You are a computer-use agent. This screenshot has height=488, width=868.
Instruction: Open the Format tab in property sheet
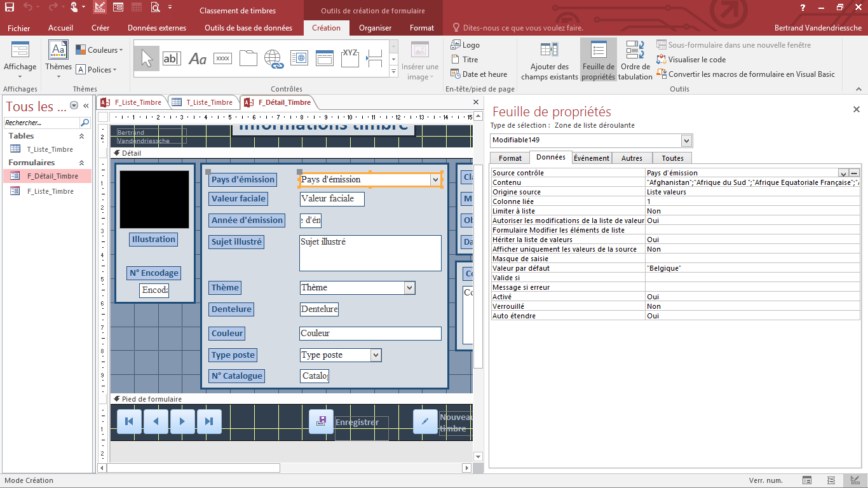(510, 158)
